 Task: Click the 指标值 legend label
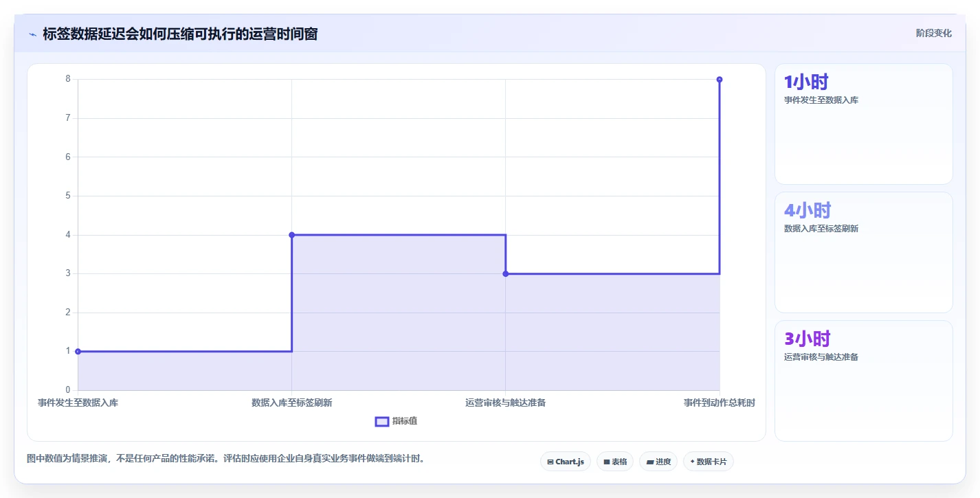point(405,421)
